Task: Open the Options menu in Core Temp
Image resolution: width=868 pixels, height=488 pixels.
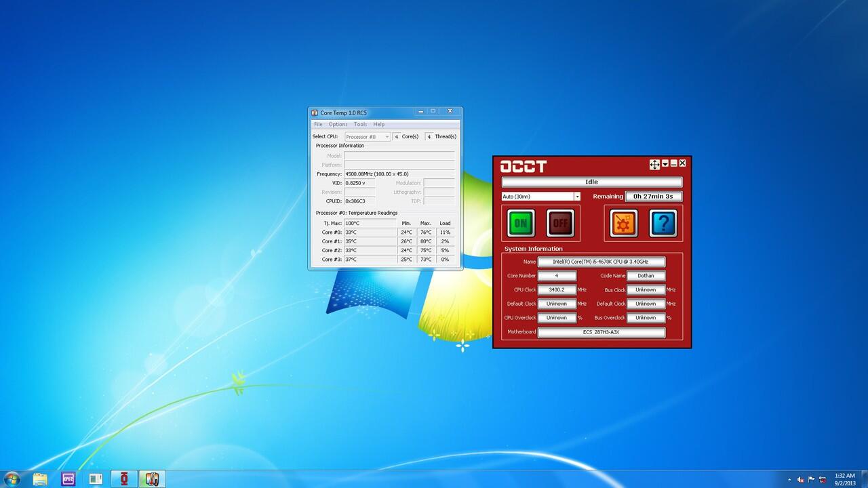Action: pos(338,124)
